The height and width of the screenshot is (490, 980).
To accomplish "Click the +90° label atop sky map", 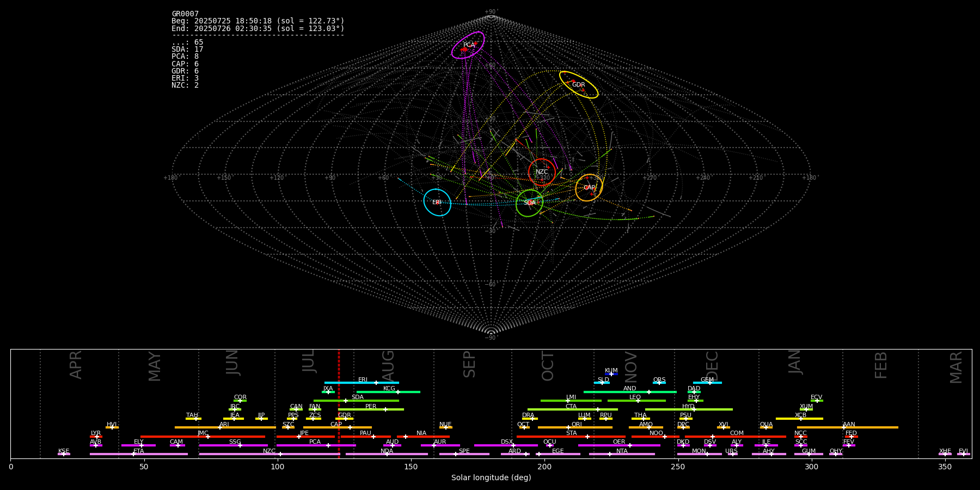I will pos(491,12).
